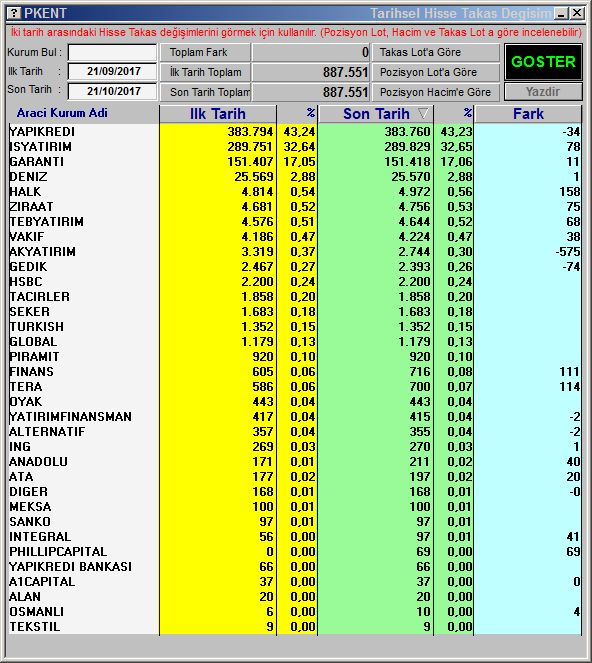Select the YAPIKREDI row
Screen dimensions: 592x663
(x=295, y=132)
